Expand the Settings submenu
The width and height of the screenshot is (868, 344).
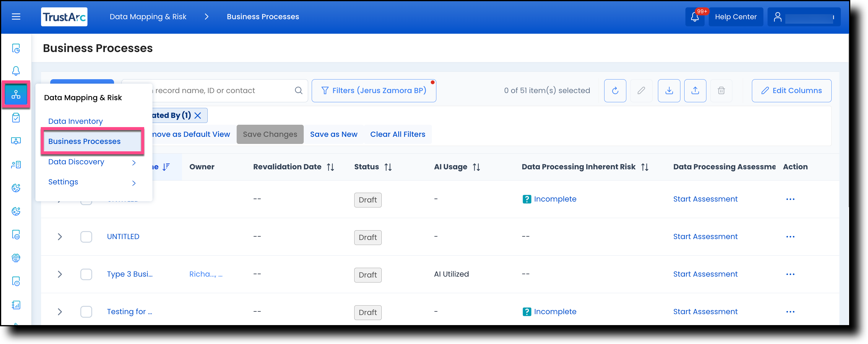point(63,182)
